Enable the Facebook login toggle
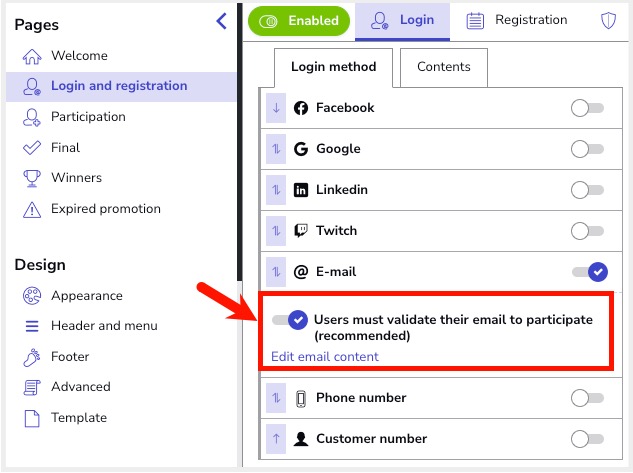 (587, 108)
